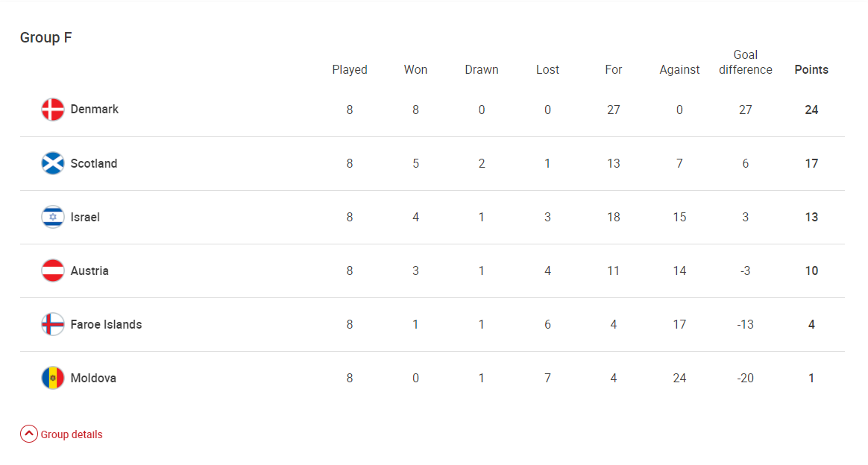Click the Denmark flag icon

tap(53, 110)
